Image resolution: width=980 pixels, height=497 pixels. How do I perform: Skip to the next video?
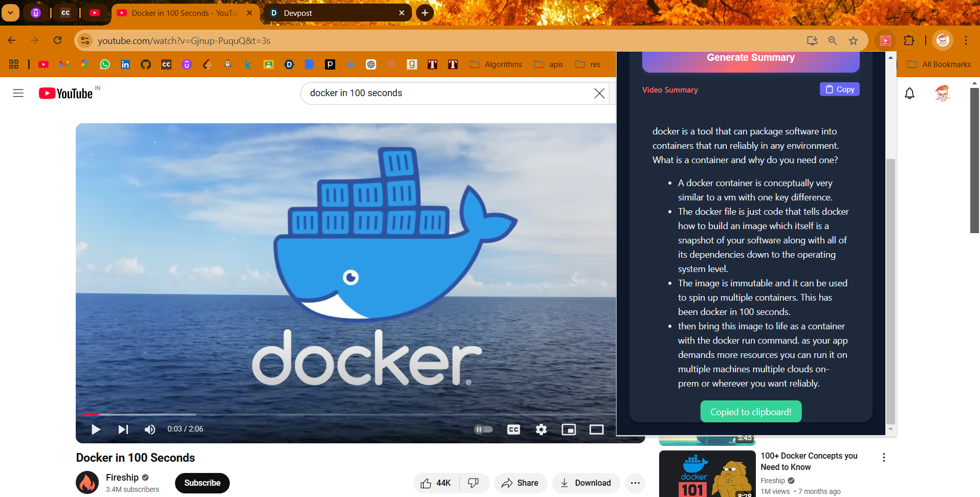[x=123, y=430]
